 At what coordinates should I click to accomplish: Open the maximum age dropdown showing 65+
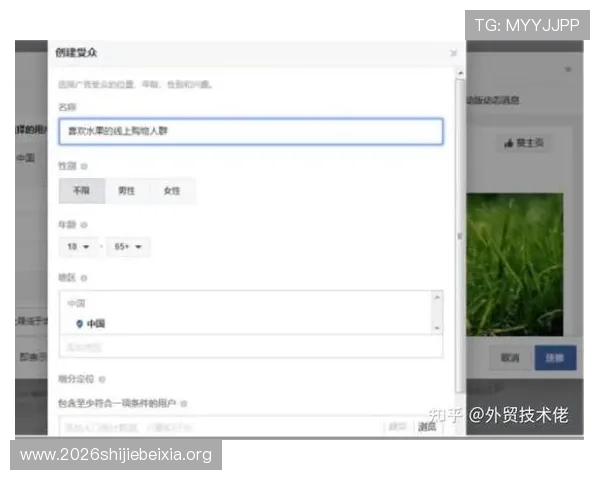pos(128,247)
